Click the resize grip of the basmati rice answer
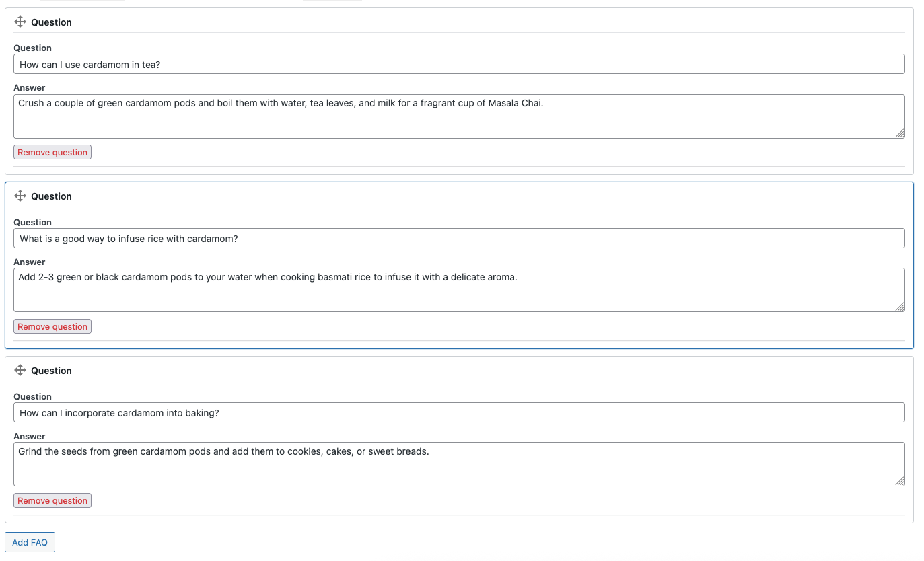This screenshot has height=561, width=924. (900, 308)
